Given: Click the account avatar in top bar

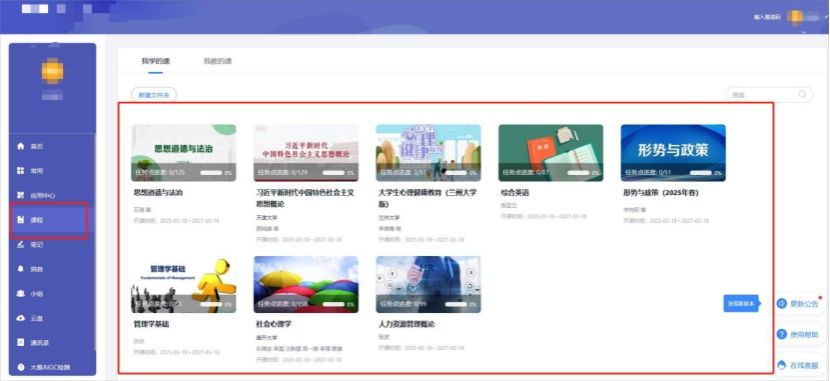Looking at the screenshot, I should coord(796,16).
